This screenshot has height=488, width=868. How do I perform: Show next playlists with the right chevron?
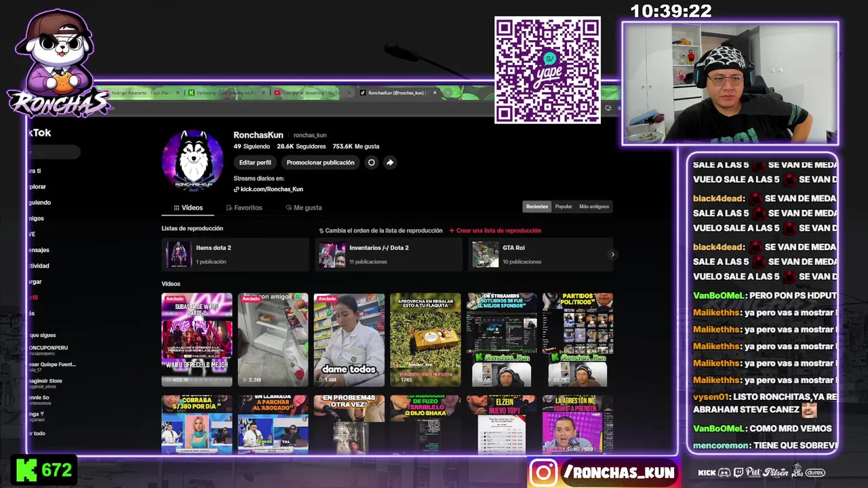click(x=612, y=255)
